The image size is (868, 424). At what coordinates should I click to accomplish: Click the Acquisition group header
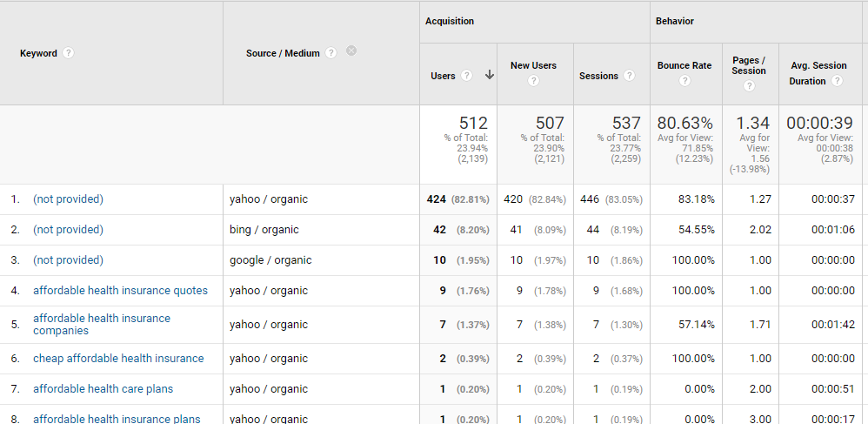pyautogui.click(x=450, y=21)
